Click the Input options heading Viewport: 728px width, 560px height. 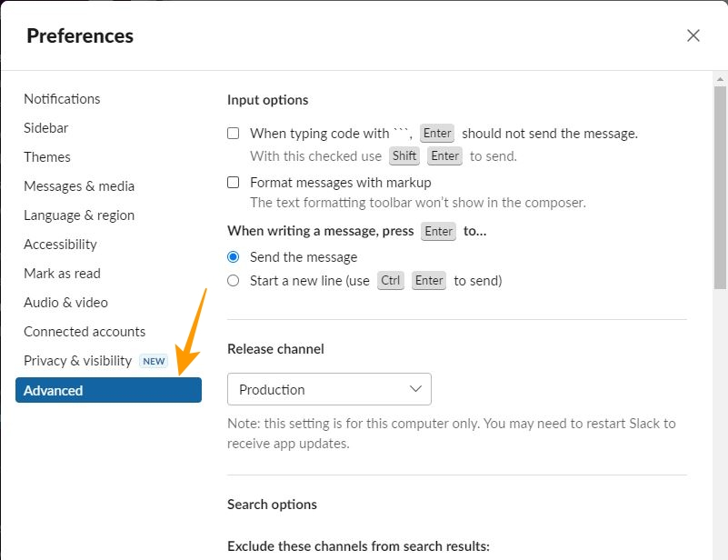pos(267,100)
